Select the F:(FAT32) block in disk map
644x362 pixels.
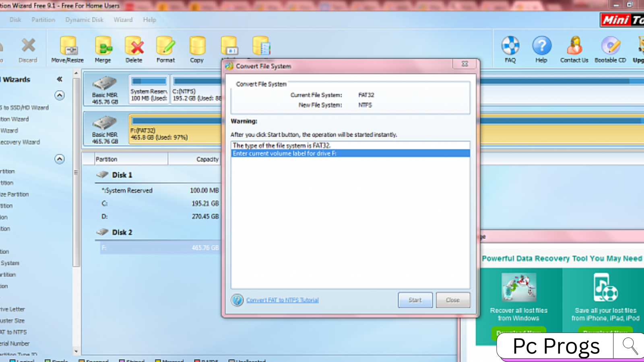coord(175,130)
